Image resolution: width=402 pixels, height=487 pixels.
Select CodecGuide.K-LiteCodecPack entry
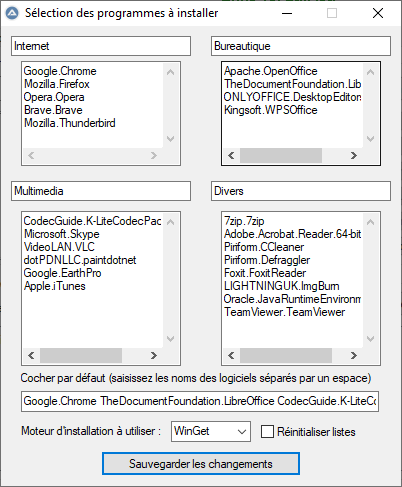(92, 221)
